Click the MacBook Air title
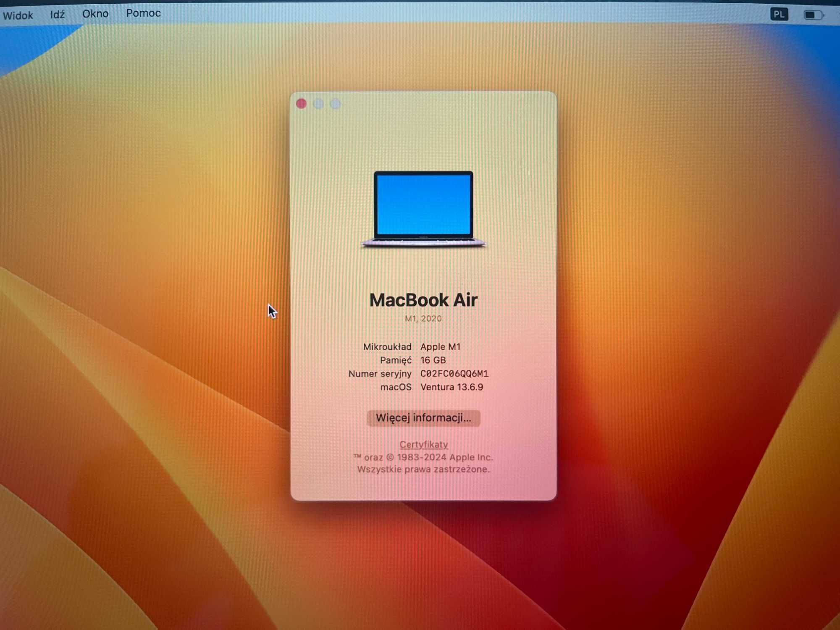 point(423,300)
